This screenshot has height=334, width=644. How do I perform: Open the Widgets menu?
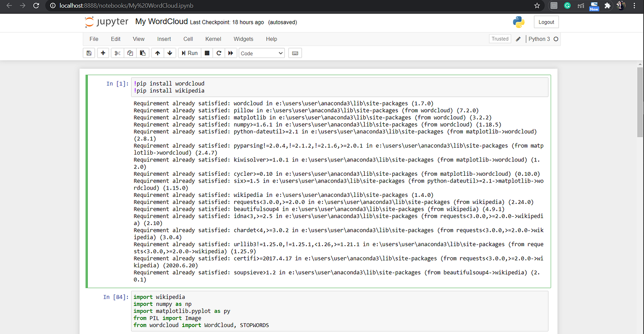(x=243, y=39)
